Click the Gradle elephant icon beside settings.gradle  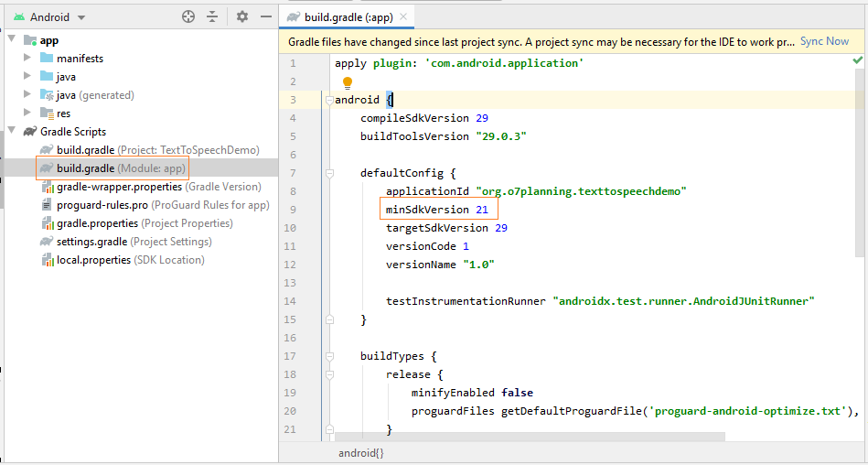pos(47,241)
